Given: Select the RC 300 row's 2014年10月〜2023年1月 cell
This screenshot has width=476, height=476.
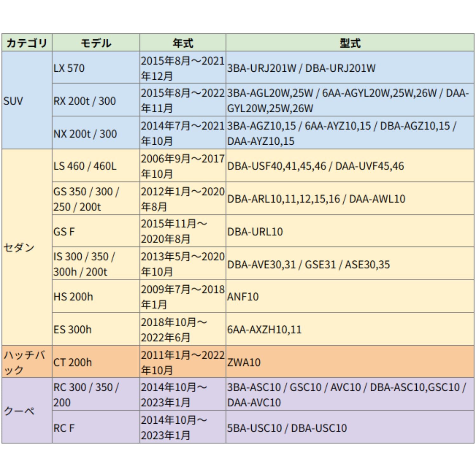Looking at the screenshot, I should [183, 394].
